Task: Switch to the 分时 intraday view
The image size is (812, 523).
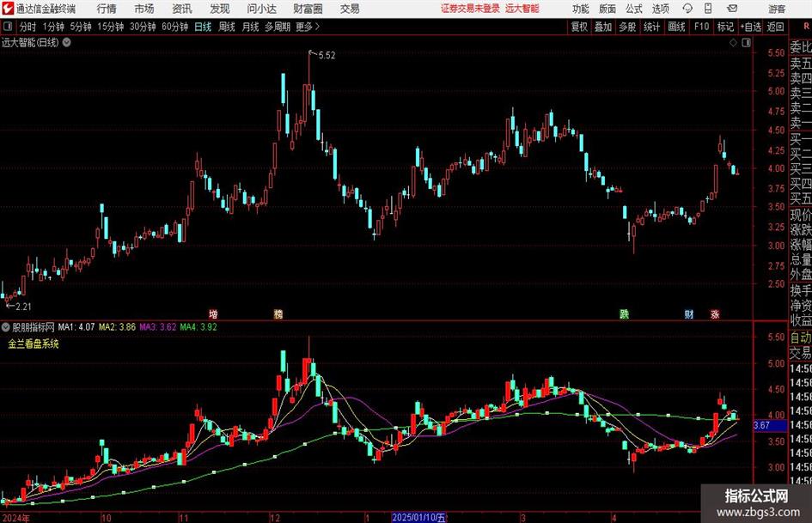Action: pos(27,27)
